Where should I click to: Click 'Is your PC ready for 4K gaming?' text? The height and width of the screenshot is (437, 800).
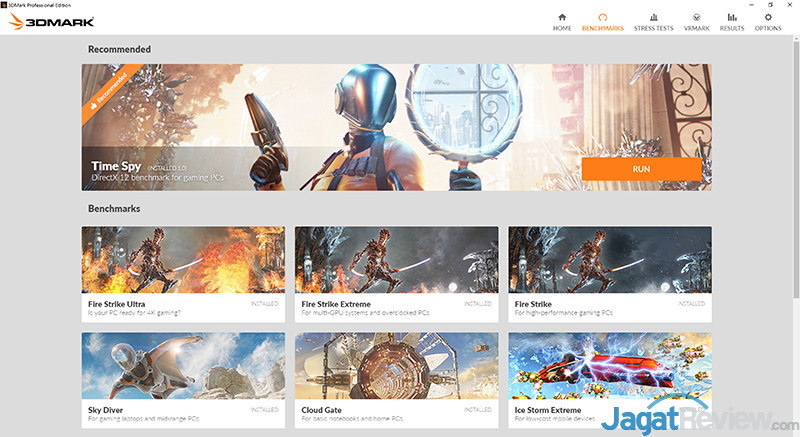point(134,313)
